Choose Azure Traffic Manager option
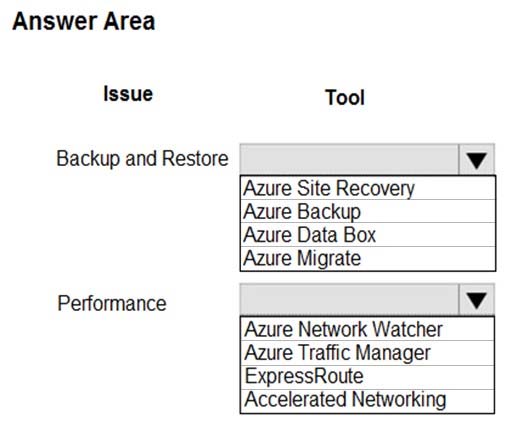 point(367,353)
